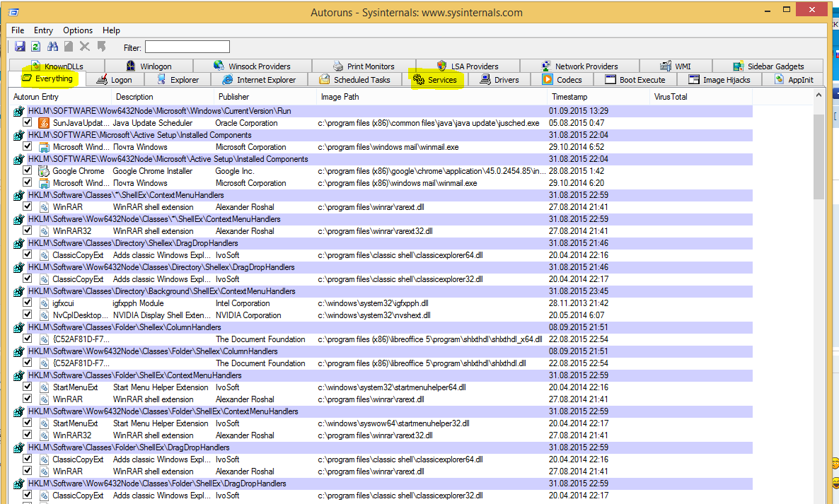Click the path c:\windows\system32\igfxpph.dll

coord(373,303)
